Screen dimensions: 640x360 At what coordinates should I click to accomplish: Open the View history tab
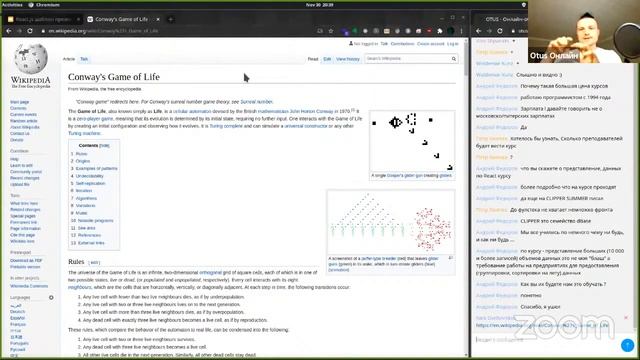click(348, 59)
